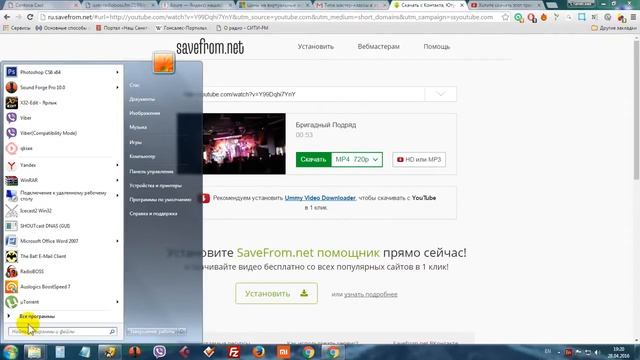Viewport: 640px width, 360px height.
Task: Open shutdown options arrow in Start menu
Action: (182, 331)
